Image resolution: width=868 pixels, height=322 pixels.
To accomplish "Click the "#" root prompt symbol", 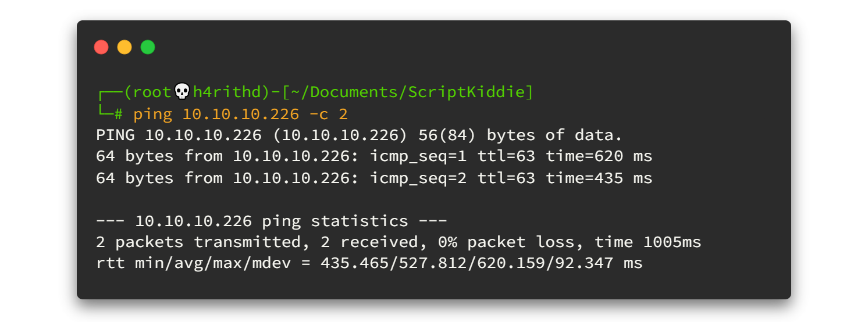I will click(x=118, y=114).
